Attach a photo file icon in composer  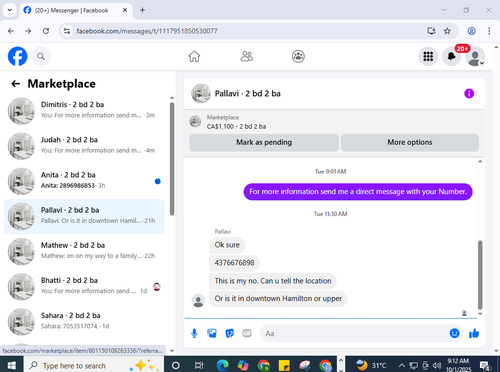point(212,333)
